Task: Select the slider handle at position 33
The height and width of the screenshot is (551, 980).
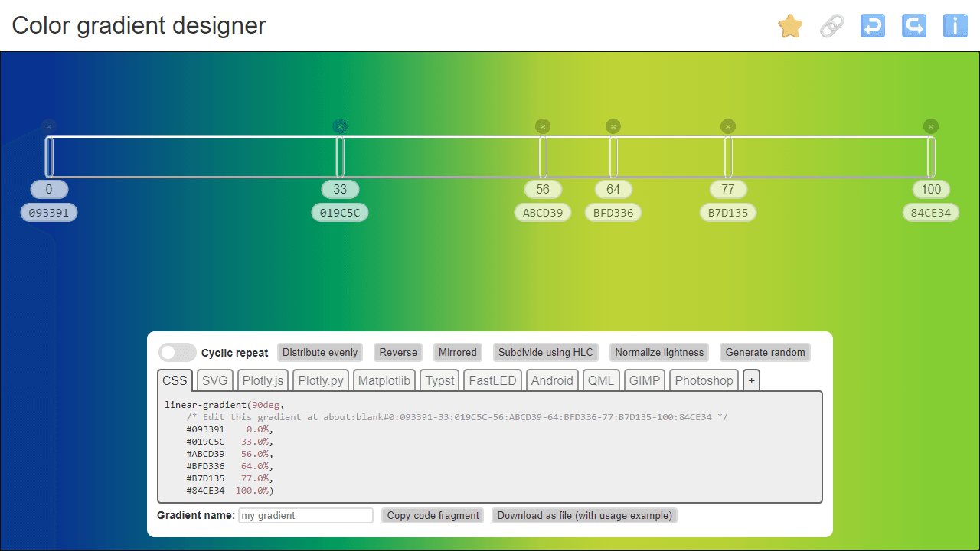Action: (341, 157)
